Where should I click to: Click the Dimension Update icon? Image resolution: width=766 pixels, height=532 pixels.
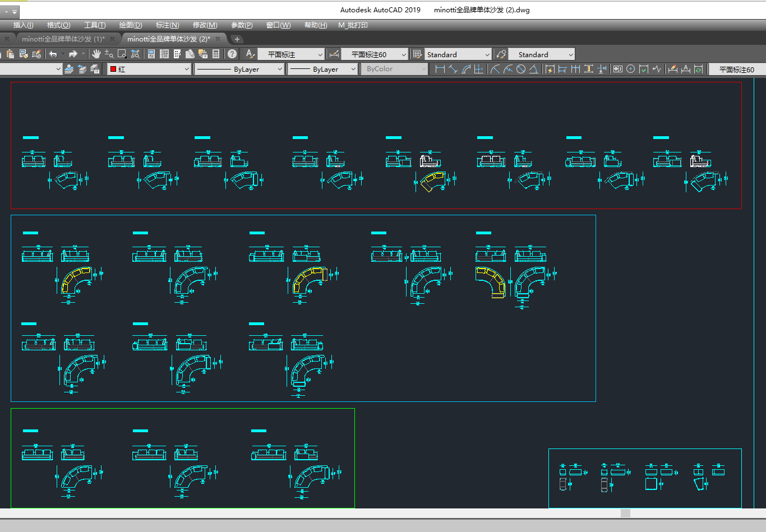699,69
